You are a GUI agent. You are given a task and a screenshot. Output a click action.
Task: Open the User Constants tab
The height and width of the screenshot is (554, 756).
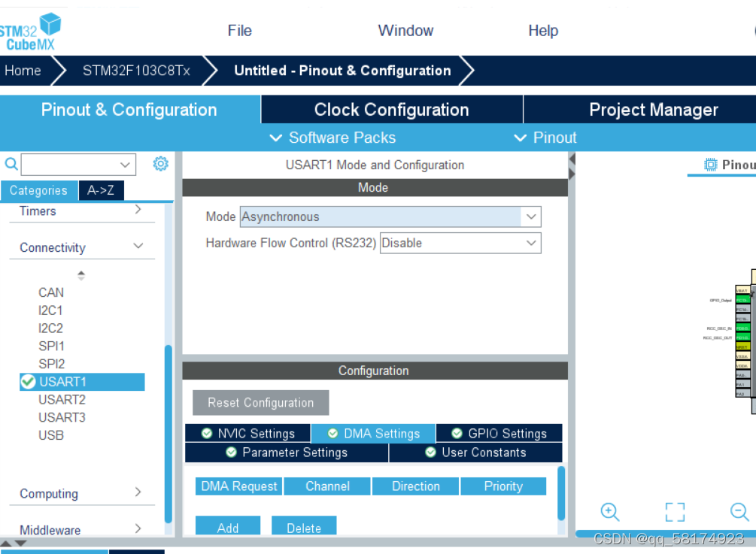pos(476,453)
